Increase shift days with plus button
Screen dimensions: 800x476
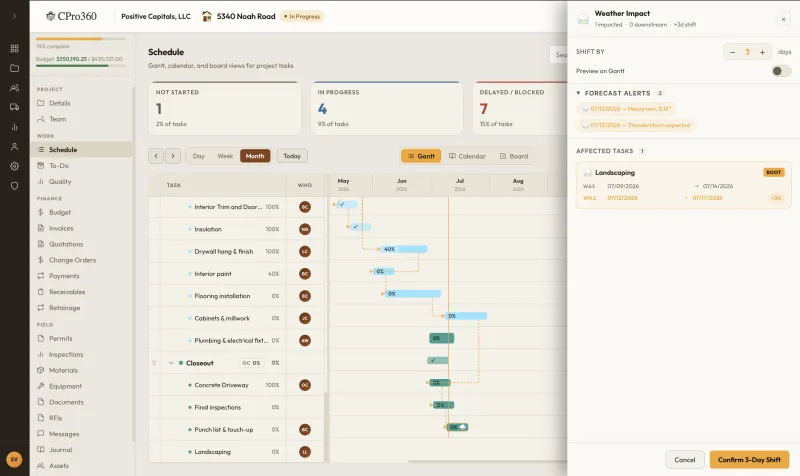point(762,52)
